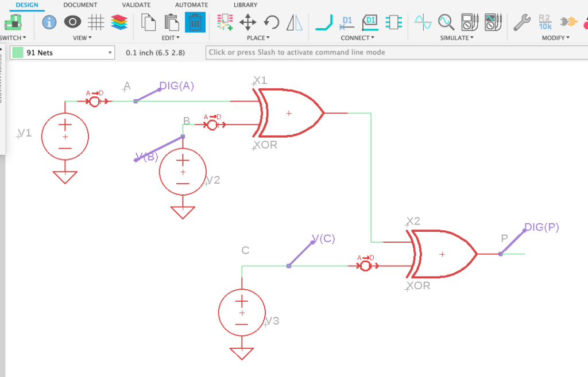
Task: Open the DESIGN tab
Action: point(27,5)
